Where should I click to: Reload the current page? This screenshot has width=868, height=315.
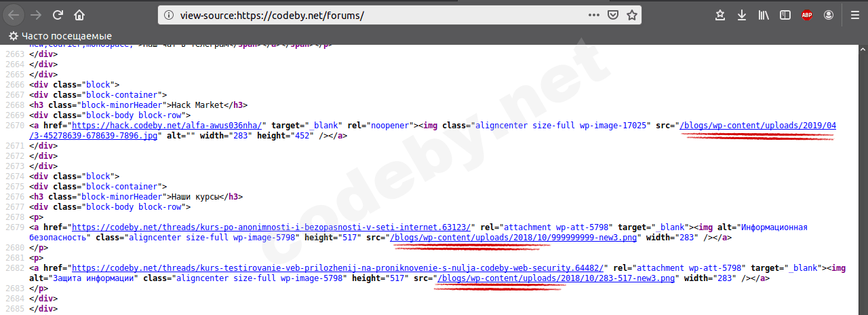click(58, 14)
